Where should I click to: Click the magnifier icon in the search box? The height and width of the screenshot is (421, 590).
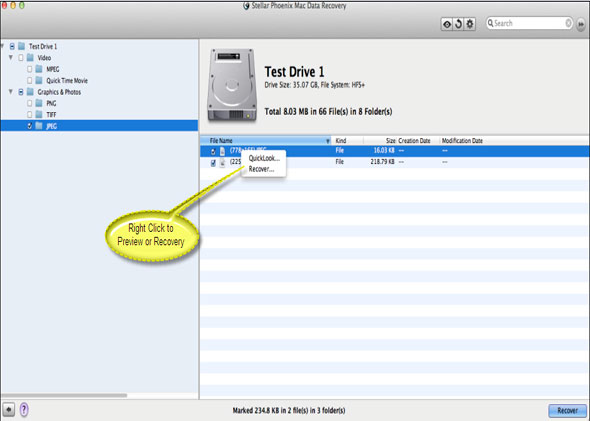coord(490,23)
